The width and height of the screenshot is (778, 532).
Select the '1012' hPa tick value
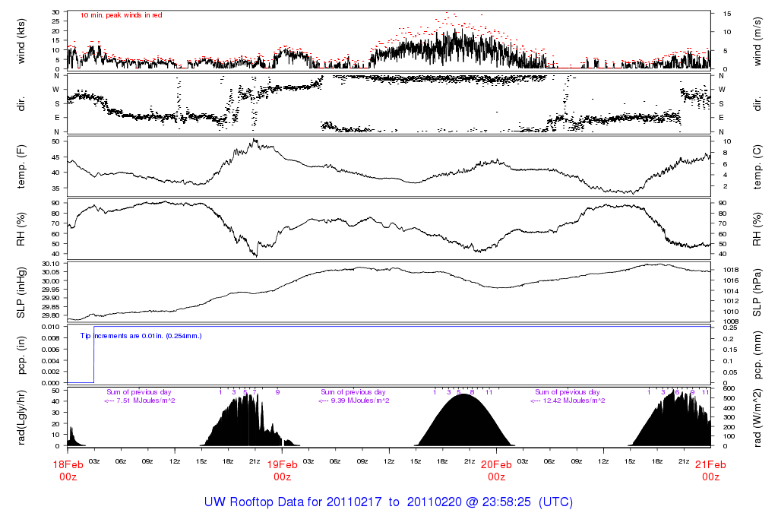tap(731, 301)
